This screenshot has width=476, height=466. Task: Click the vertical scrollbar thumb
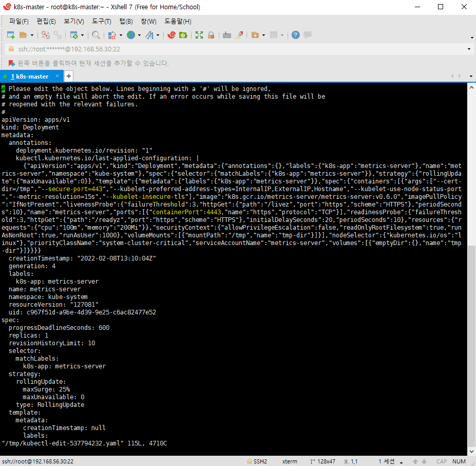pos(471,346)
